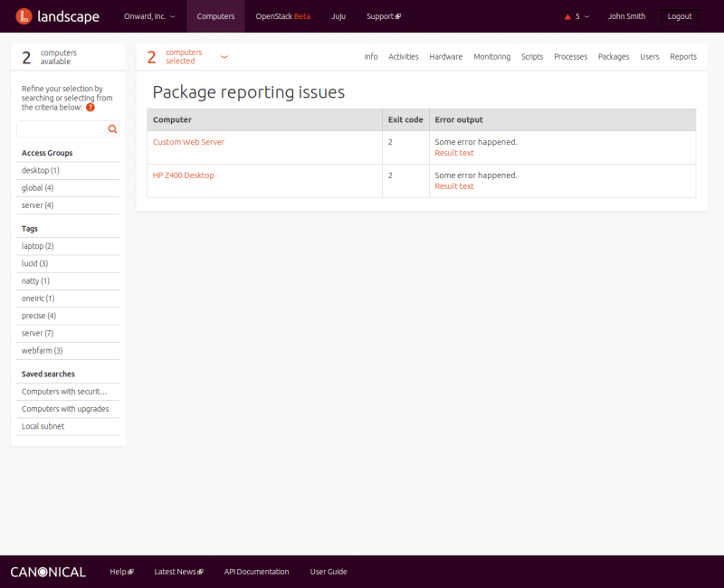Click the search magnifier icon

pyautogui.click(x=112, y=129)
